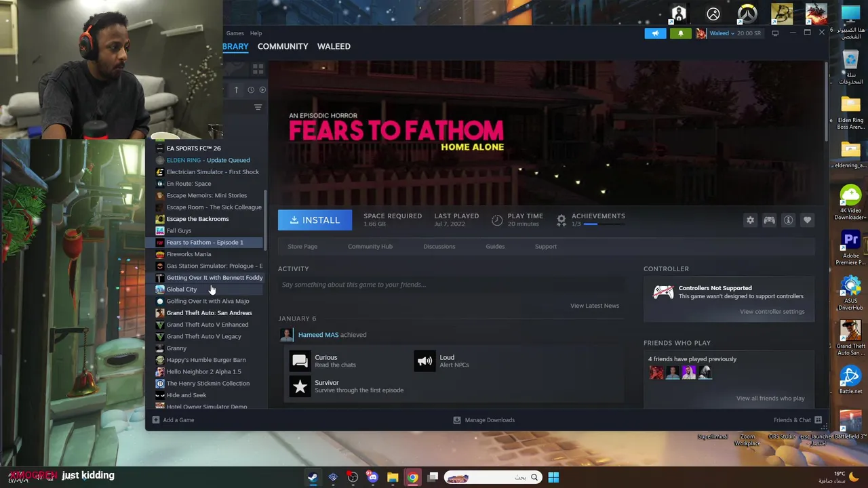Click the first friend avatar thumbnail

pos(656,372)
